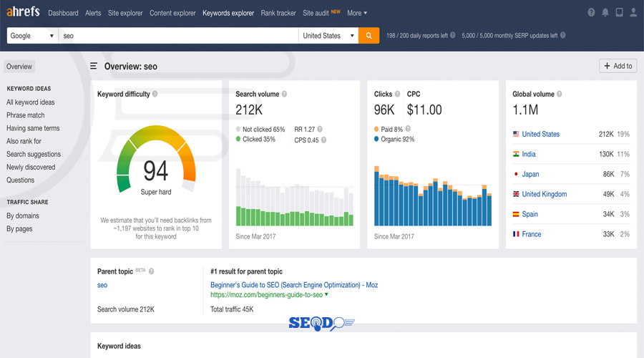The width and height of the screenshot is (644, 358).
Task: Click the help icon next to RR 1.27
Action: (320, 129)
